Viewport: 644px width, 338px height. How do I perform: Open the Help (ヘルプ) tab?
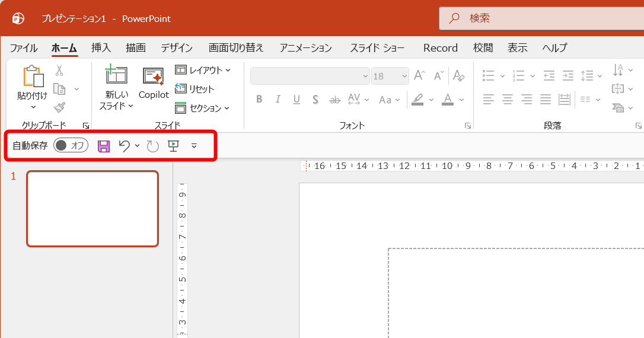[554, 47]
